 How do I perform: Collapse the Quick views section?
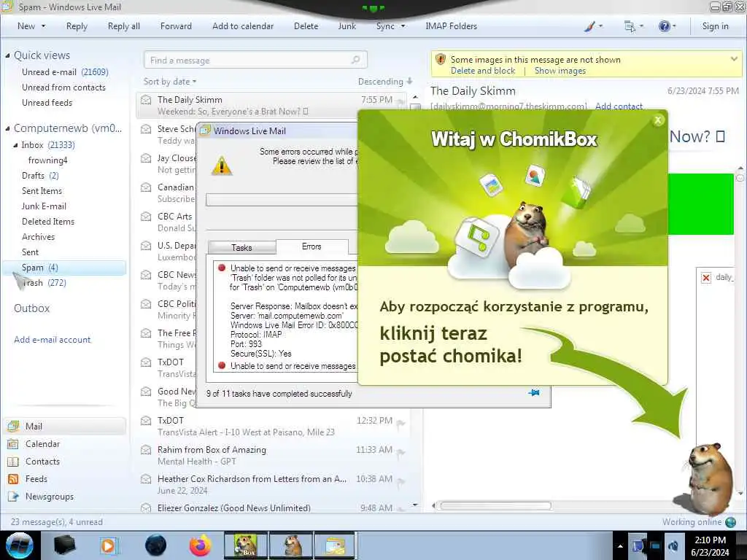7,55
